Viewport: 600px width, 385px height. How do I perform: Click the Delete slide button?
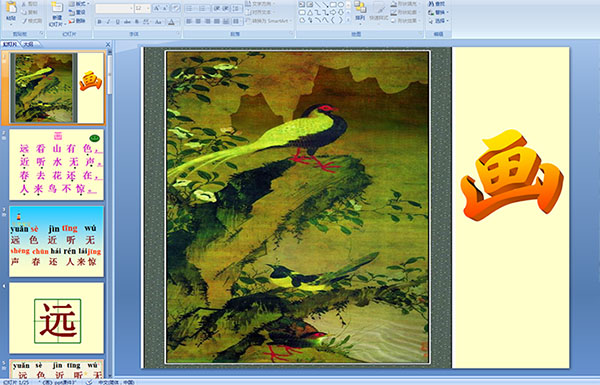(78, 21)
